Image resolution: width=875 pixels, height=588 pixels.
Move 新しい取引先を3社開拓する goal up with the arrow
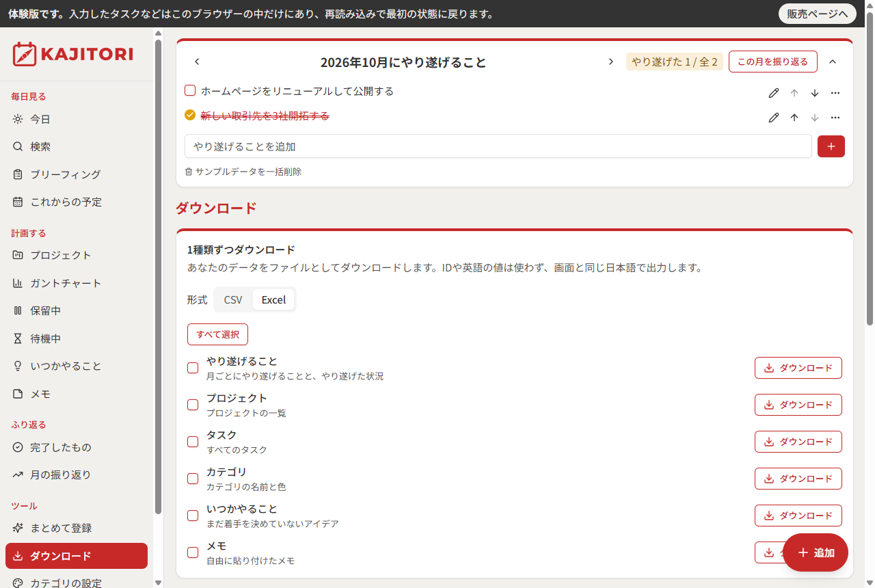pyautogui.click(x=794, y=118)
